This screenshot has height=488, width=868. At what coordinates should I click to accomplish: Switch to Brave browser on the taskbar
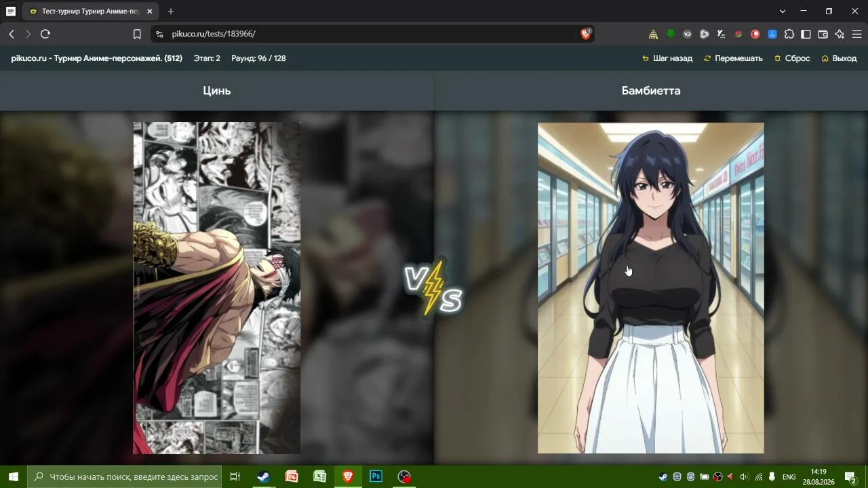pyautogui.click(x=348, y=476)
